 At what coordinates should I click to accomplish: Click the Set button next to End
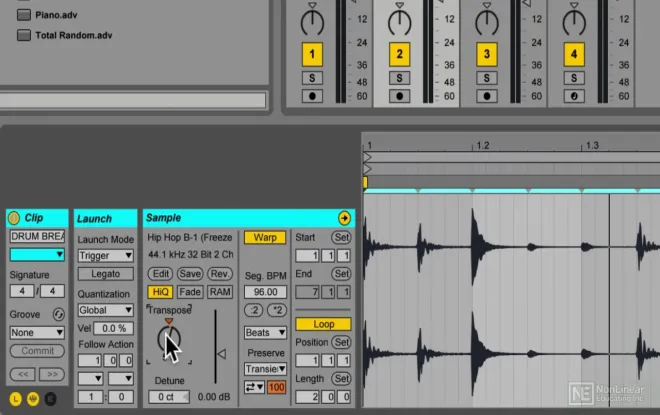coord(341,274)
